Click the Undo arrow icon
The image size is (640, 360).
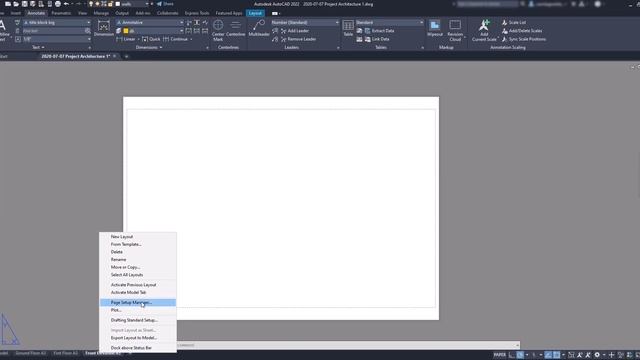[x=66, y=4]
